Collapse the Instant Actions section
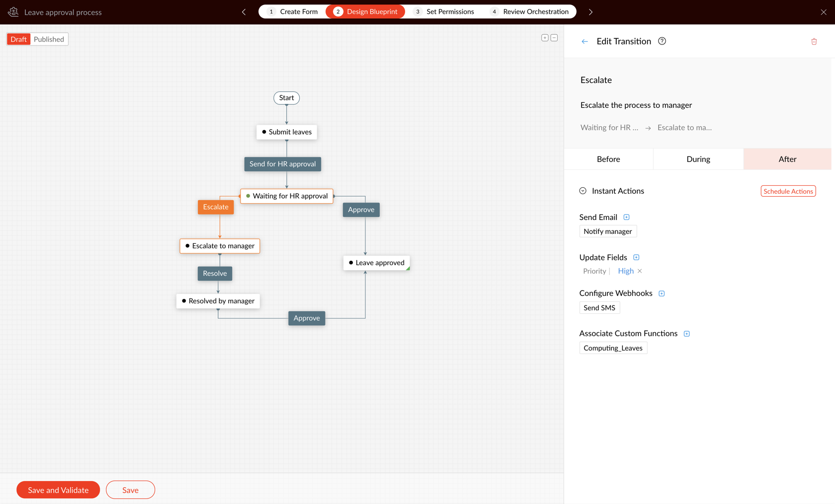 click(x=583, y=191)
